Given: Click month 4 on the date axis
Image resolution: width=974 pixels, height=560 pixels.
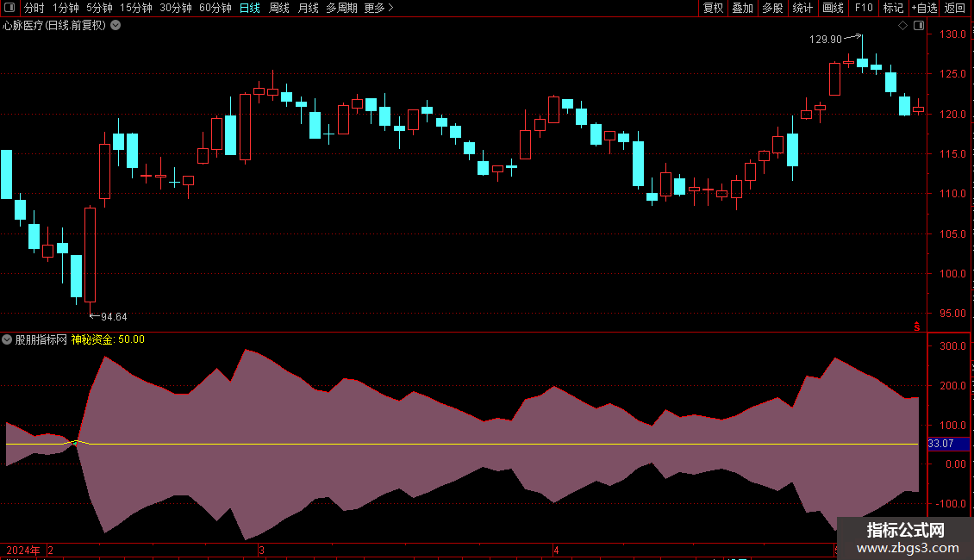Looking at the screenshot, I should (556, 551).
